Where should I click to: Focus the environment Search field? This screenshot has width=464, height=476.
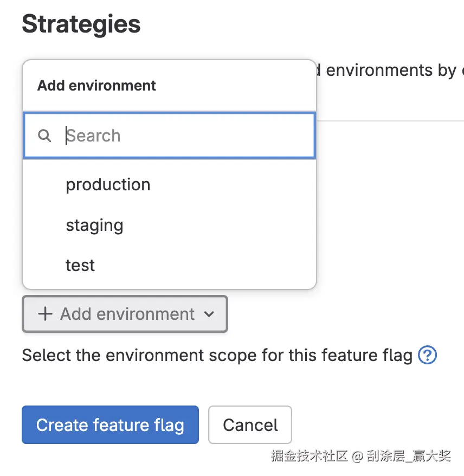(x=184, y=136)
